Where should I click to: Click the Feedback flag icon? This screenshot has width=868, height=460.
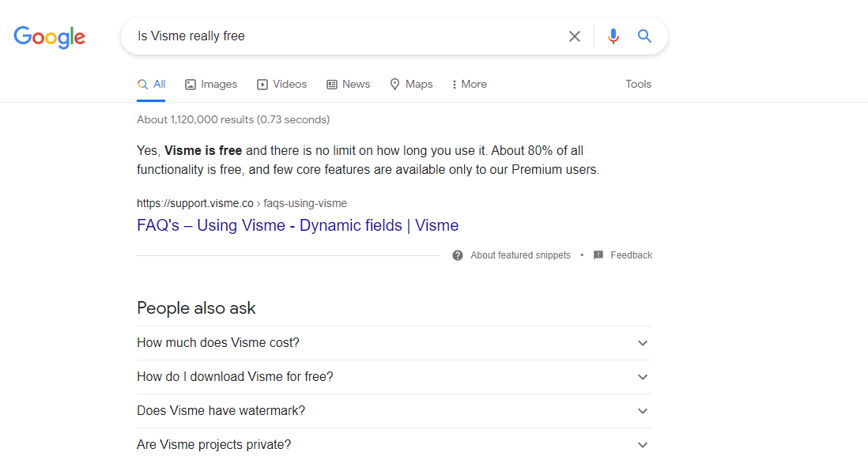(x=598, y=255)
